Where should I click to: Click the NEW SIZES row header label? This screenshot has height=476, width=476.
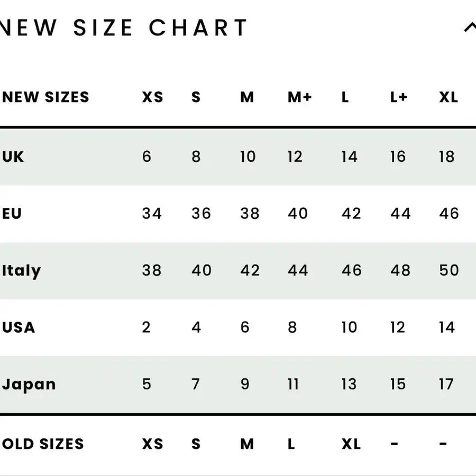point(46,97)
